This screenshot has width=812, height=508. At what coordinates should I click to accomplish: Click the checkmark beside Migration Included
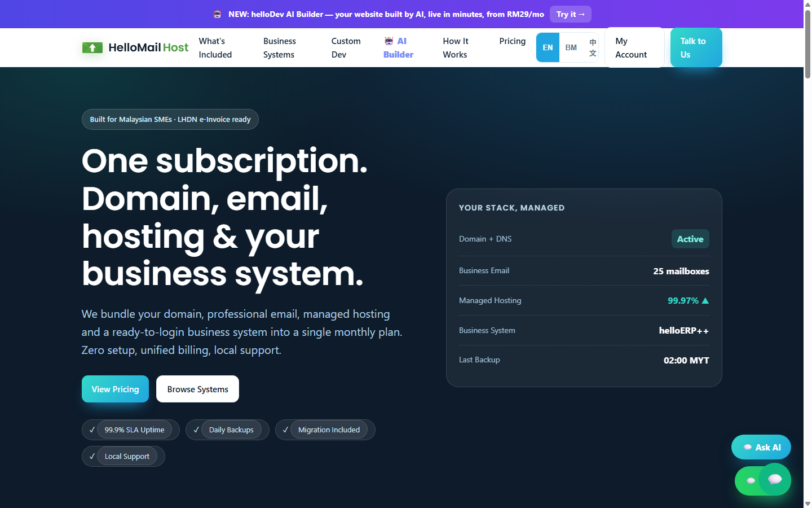click(285, 430)
